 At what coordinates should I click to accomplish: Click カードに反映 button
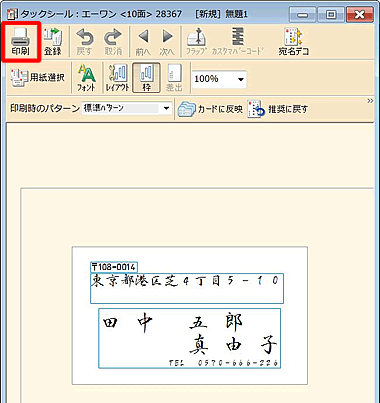pos(210,109)
